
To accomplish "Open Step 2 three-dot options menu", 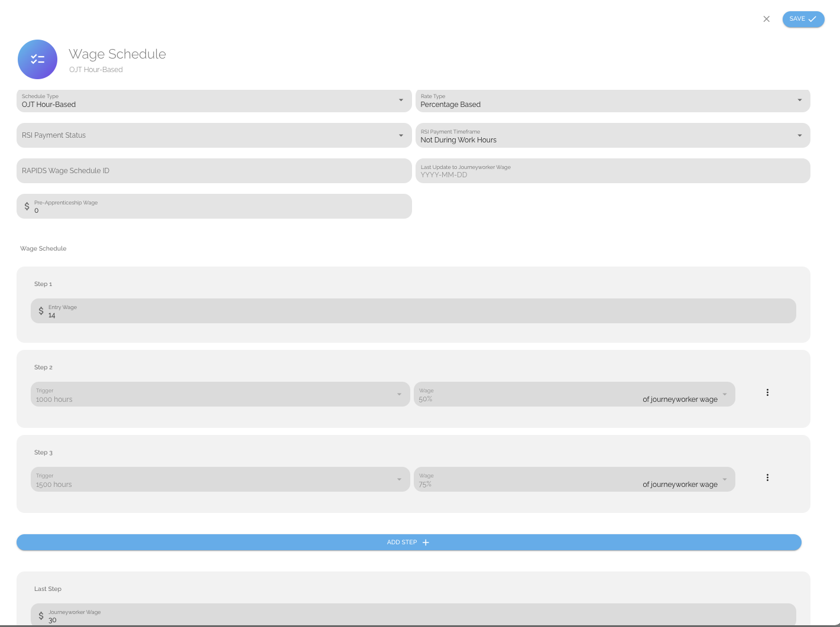I will [x=767, y=392].
